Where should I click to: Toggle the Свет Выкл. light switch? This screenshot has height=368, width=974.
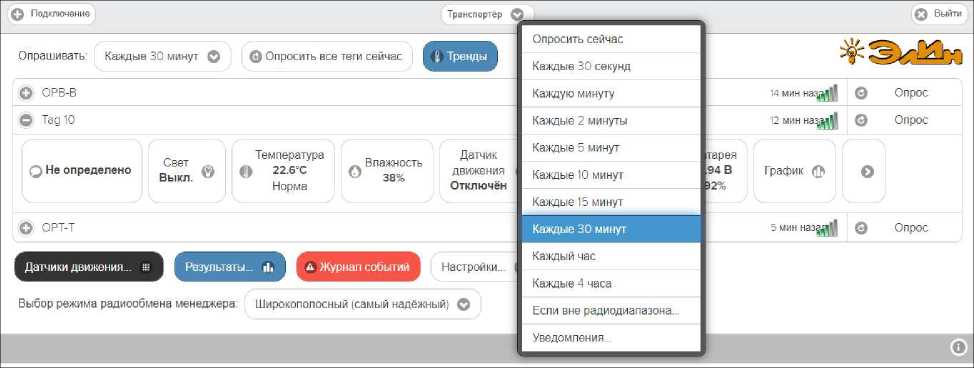coord(187,171)
